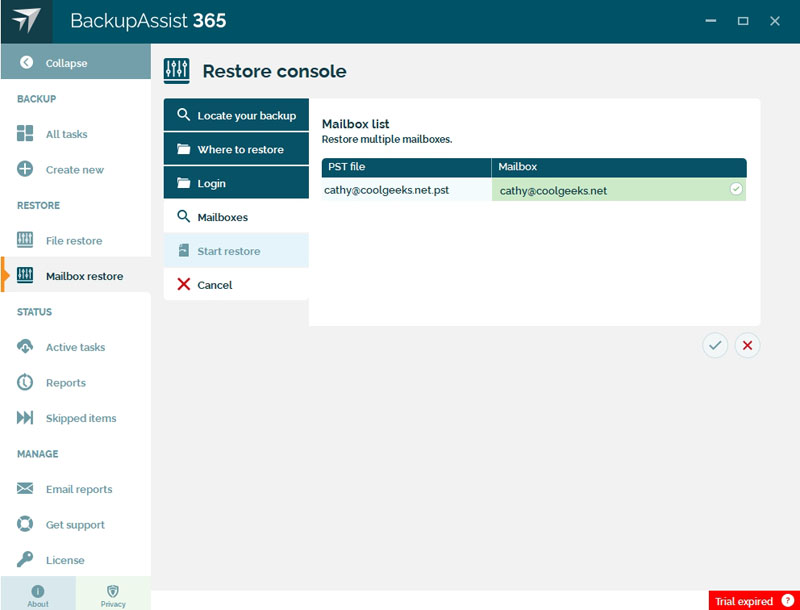This screenshot has width=800, height=610.
Task: Select Create new in the sidebar
Action: tap(76, 169)
